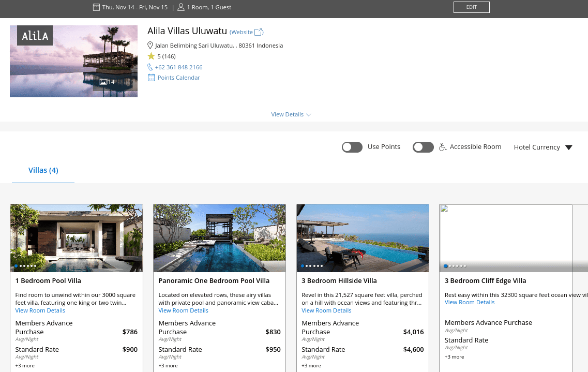Click the wheelchair accessibility icon
The image size is (588, 372).
tap(443, 146)
